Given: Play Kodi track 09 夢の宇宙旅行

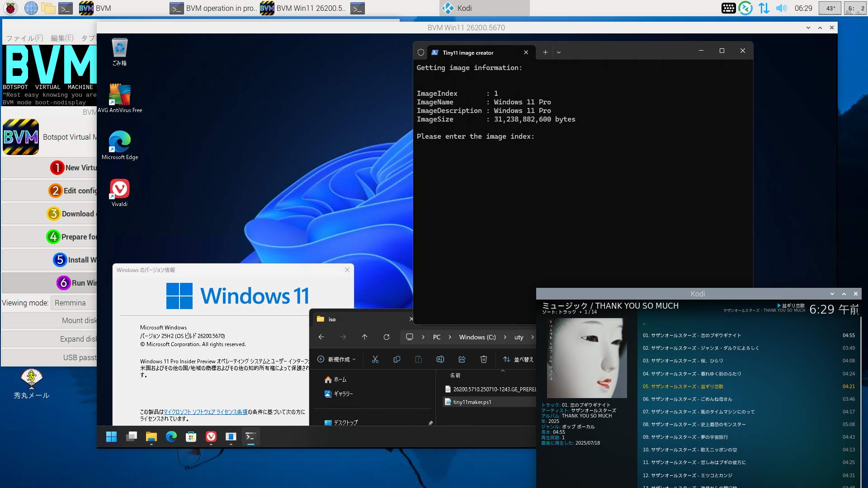Looking at the screenshot, I should coord(749,437).
